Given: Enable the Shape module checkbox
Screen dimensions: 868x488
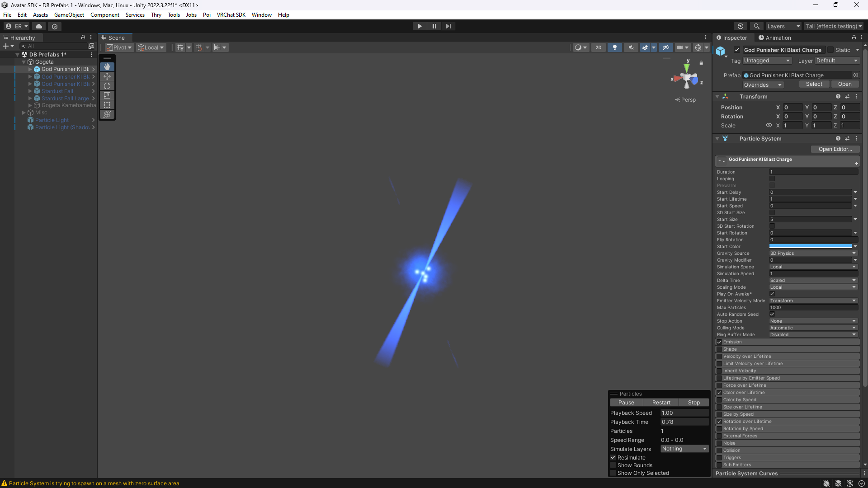Looking at the screenshot, I should (x=719, y=349).
